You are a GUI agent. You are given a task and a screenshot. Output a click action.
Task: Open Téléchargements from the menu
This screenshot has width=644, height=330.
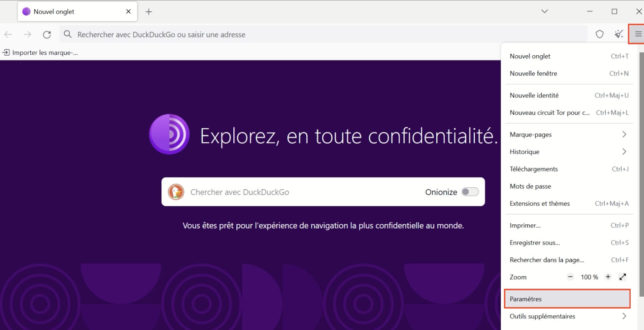click(569, 169)
